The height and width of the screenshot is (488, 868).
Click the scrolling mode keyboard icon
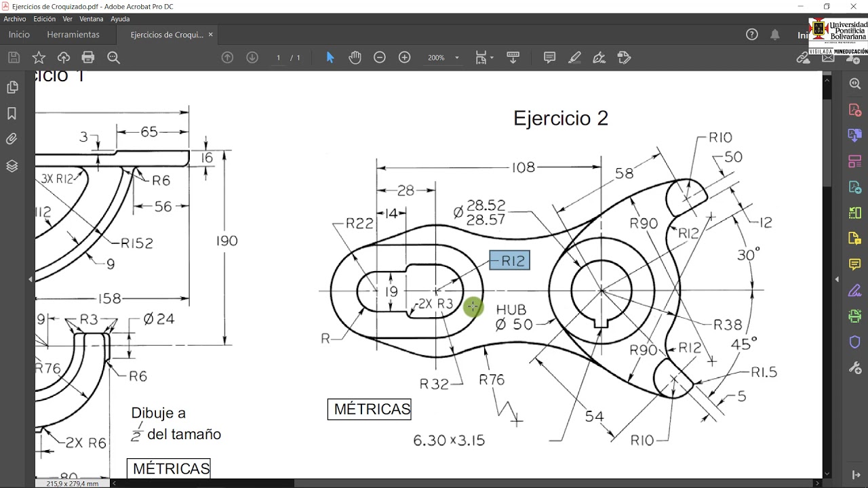[x=513, y=58]
